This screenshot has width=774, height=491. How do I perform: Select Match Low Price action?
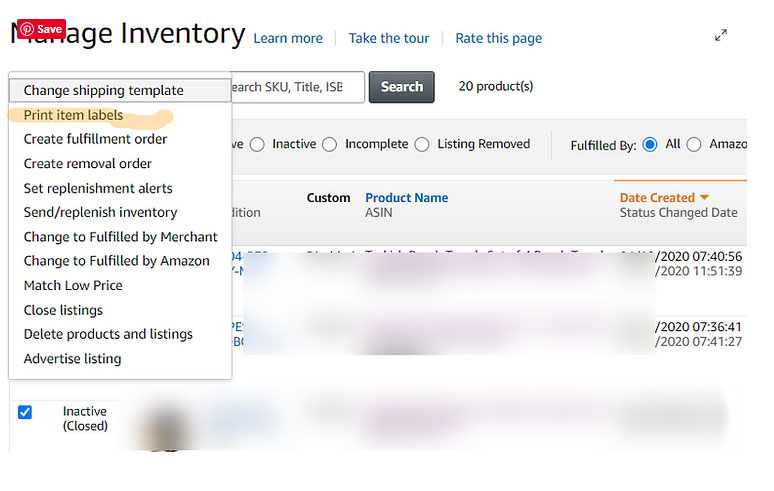(73, 285)
